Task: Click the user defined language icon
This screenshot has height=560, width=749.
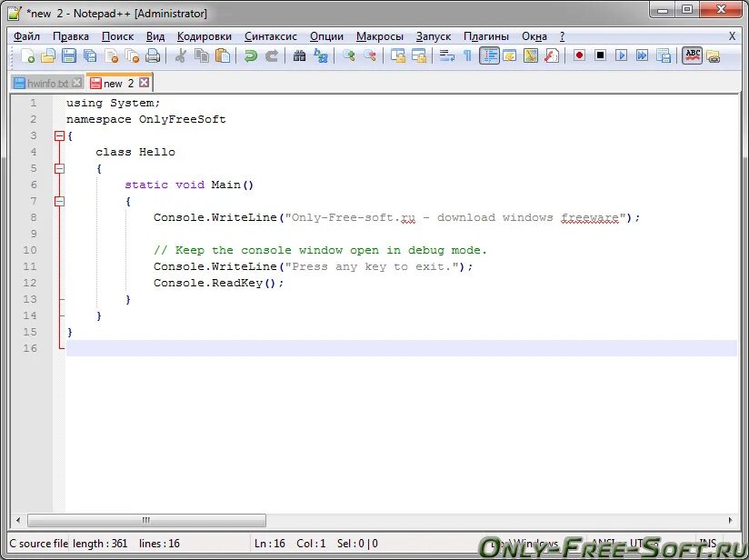Action: click(x=510, y=55)
